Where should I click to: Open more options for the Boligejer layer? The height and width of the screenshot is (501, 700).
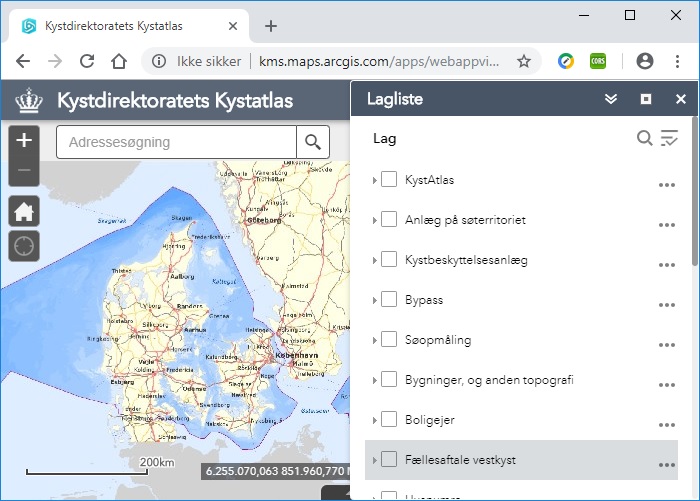pos(667,425)
